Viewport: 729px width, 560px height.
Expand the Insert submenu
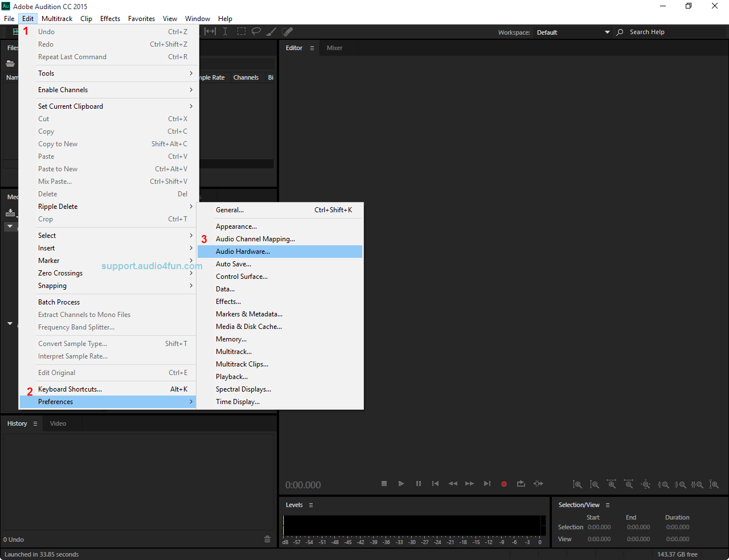pyautogui.click(x=109, y=248)
